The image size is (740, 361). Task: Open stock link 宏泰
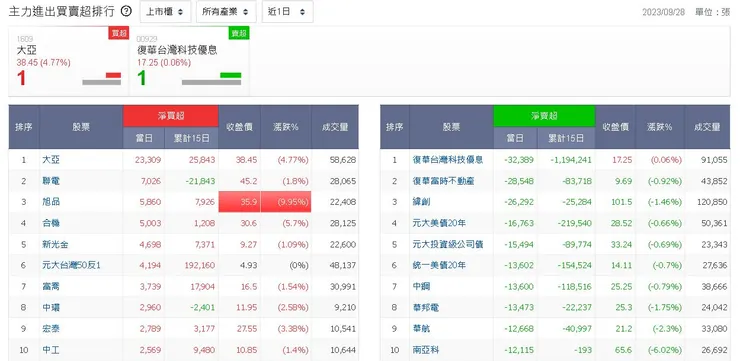tap(51, 329)
